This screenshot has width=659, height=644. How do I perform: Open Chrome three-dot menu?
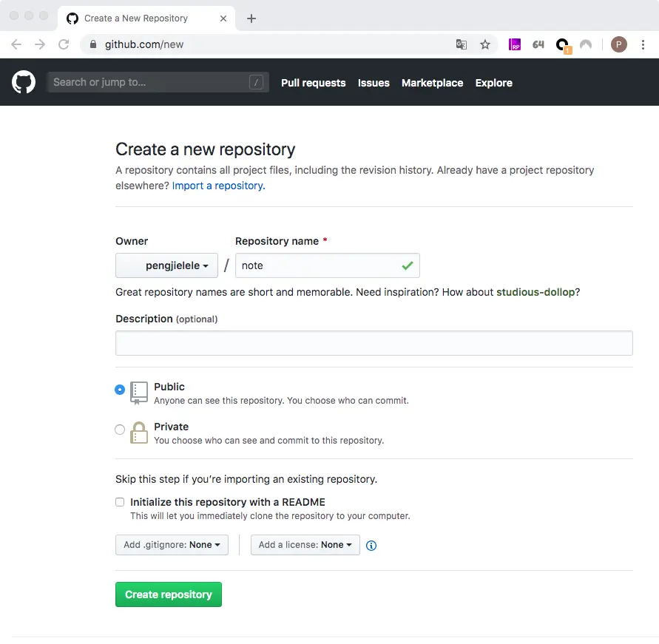point(643,44)
